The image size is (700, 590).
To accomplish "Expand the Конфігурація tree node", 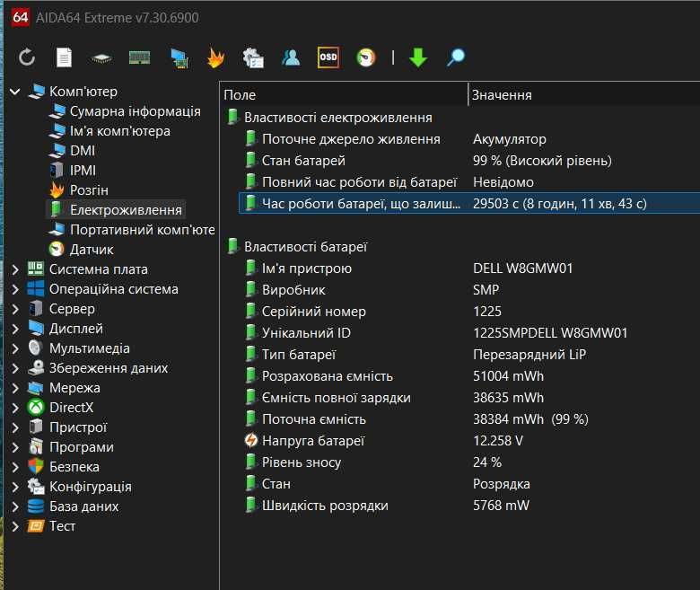I will 15,487.
